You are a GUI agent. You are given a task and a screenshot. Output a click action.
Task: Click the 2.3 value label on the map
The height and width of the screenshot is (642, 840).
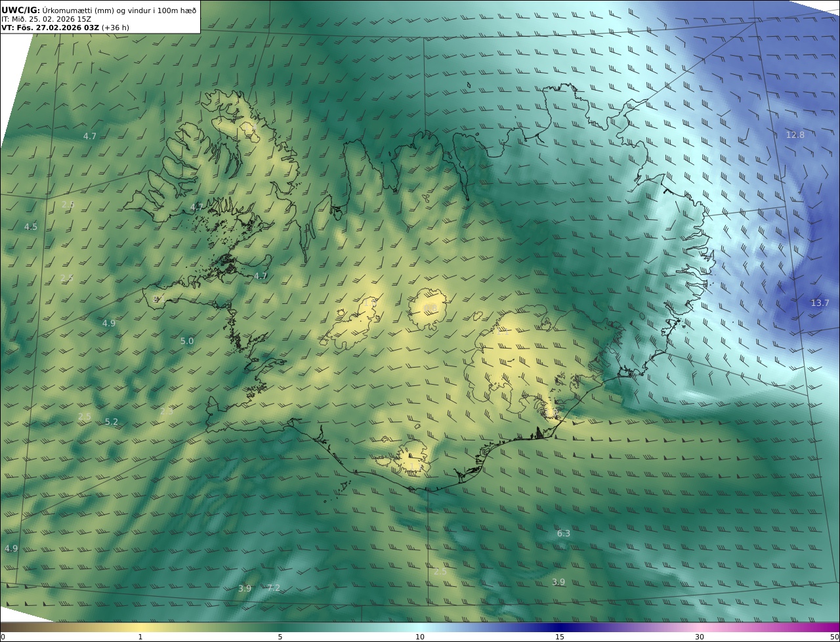(167, 411)
